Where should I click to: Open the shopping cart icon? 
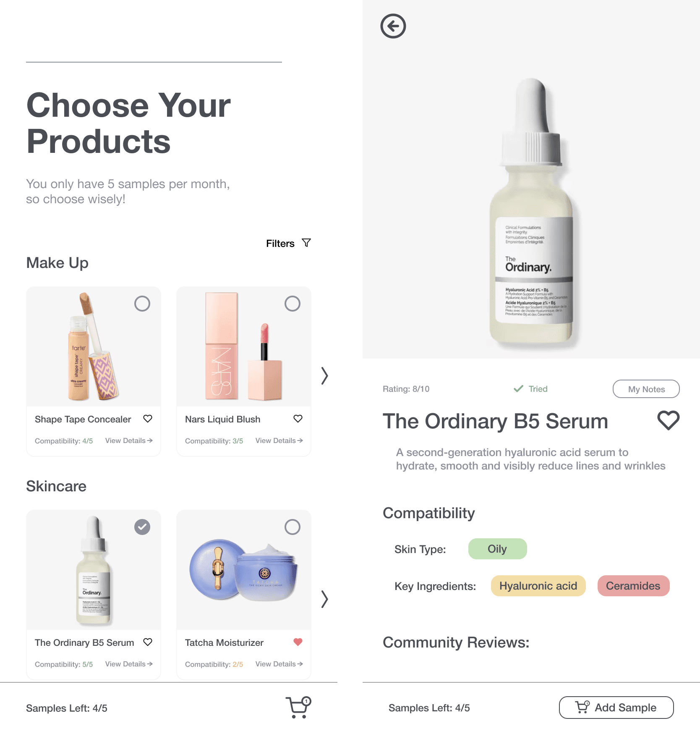298,708
